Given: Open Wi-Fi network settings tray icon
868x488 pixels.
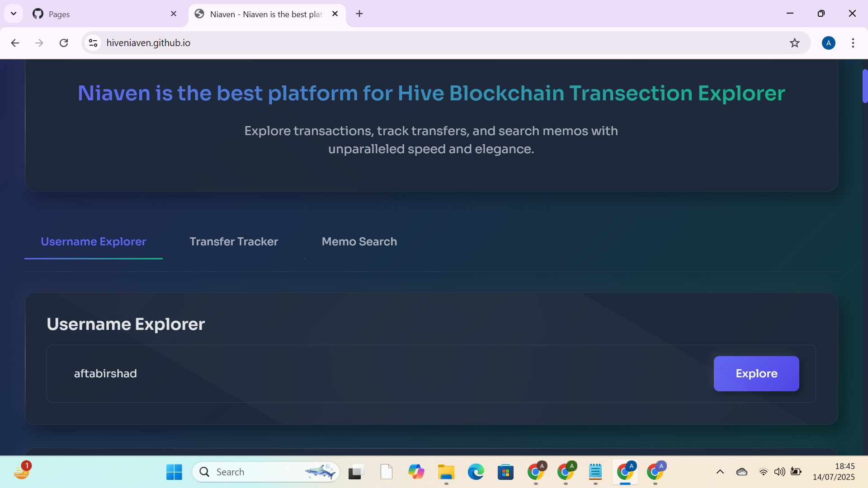Looking at the screenshot, I should [764, 472].
